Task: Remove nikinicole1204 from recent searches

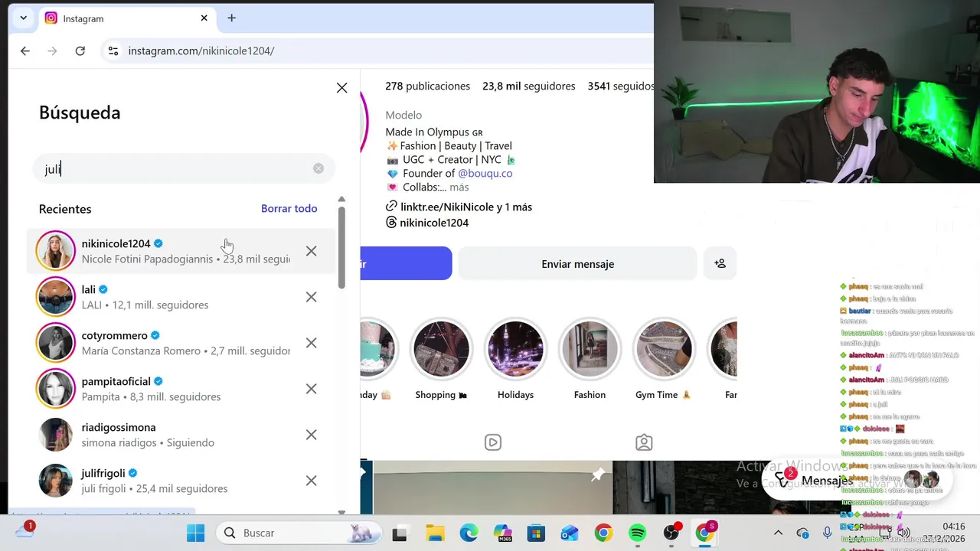Action: [x=311, y=251]
